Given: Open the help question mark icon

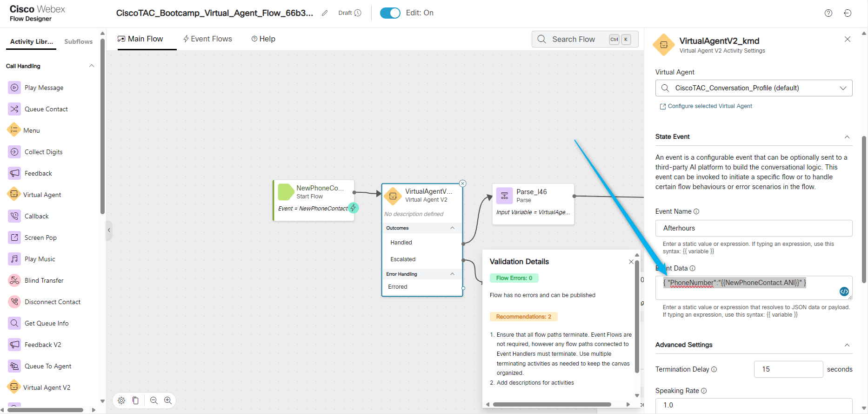Looking at the screenshot, I should pyautogui.click(x=828, y=13).
